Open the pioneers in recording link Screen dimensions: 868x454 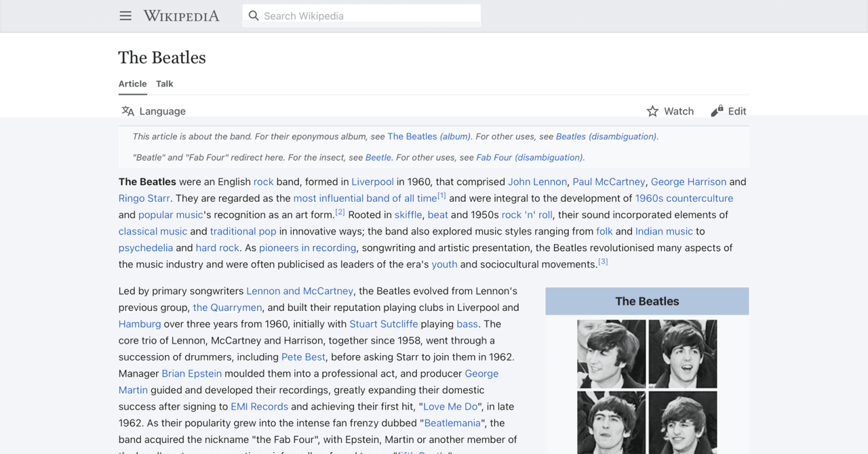(x=307, y=248)
